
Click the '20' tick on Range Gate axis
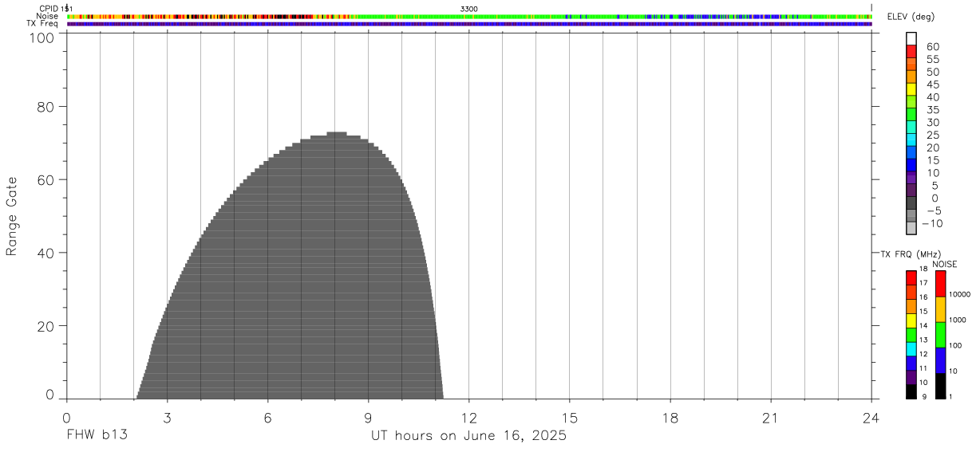(x=45, y=326)
